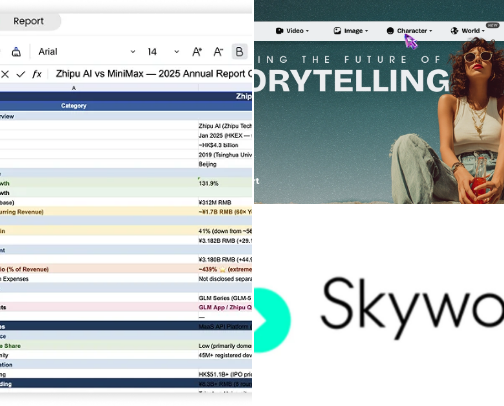The height and width of the screenshot is (406, 504).
Task: Click the cell 2019 (Tsinghua Univ
Action: (x=225, y=155)
